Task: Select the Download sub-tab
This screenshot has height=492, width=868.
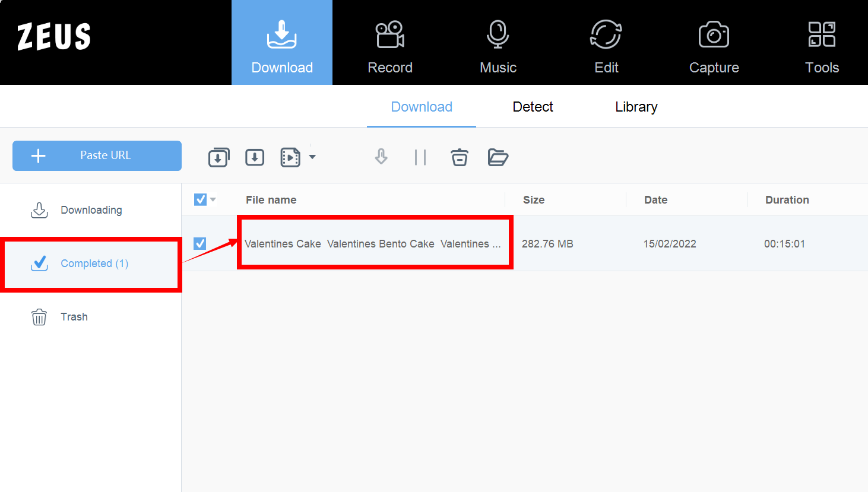Action: click(422, 107)
